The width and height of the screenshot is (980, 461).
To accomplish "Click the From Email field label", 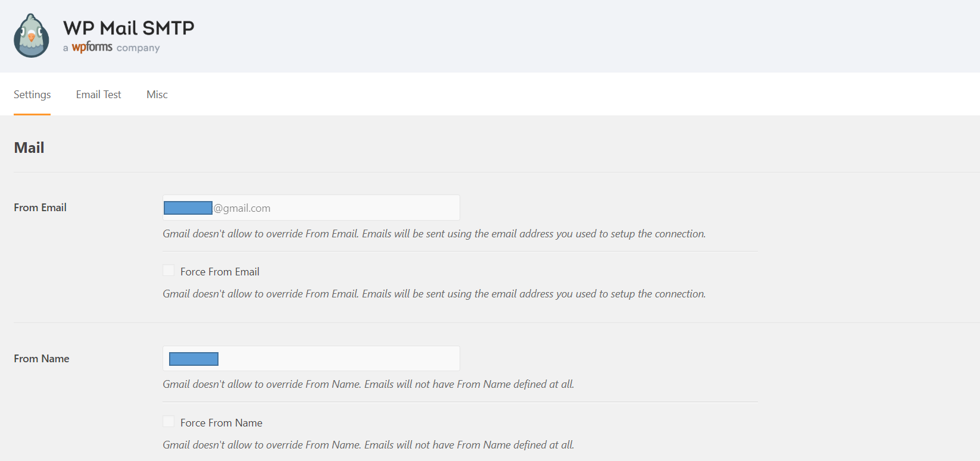I will pyautogui.click(x=40, y=208).
